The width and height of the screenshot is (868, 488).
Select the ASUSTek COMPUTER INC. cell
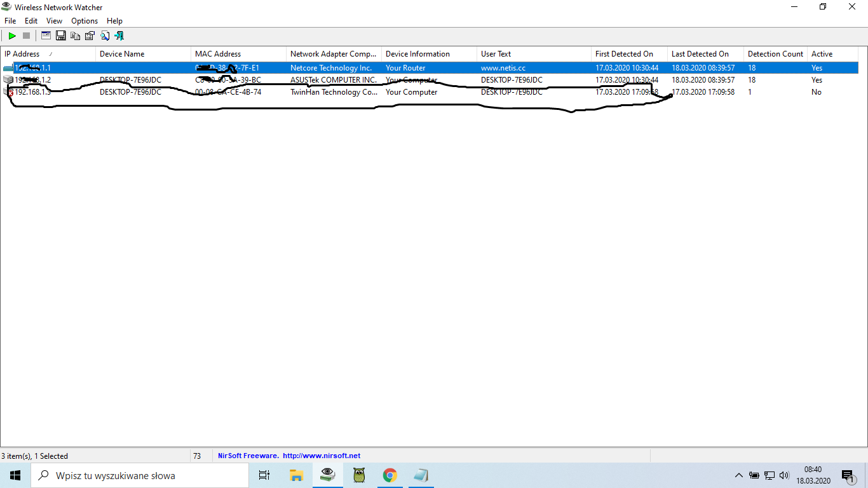[334, 80]
